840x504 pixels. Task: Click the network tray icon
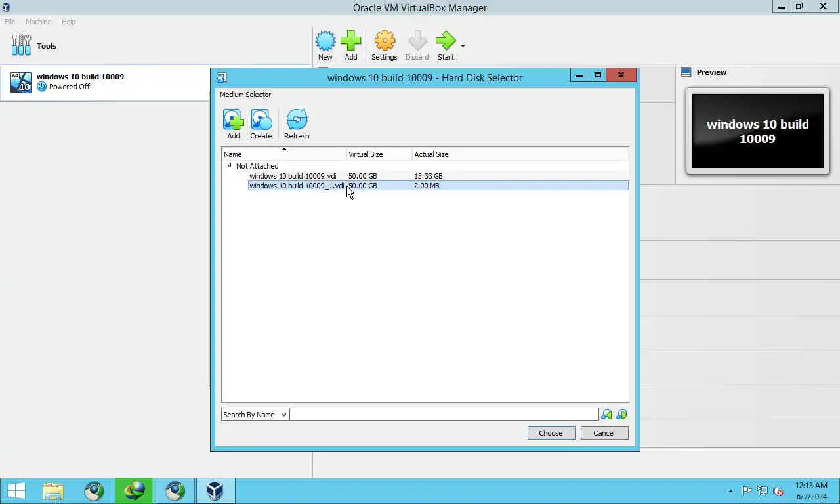click(x=763, y=491)
